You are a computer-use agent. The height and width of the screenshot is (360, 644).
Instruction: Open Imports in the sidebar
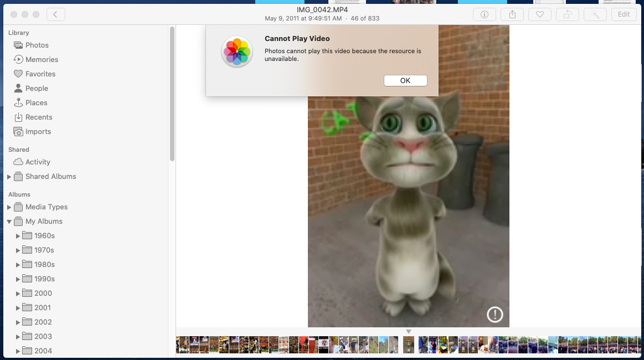[x=38, y=131]
